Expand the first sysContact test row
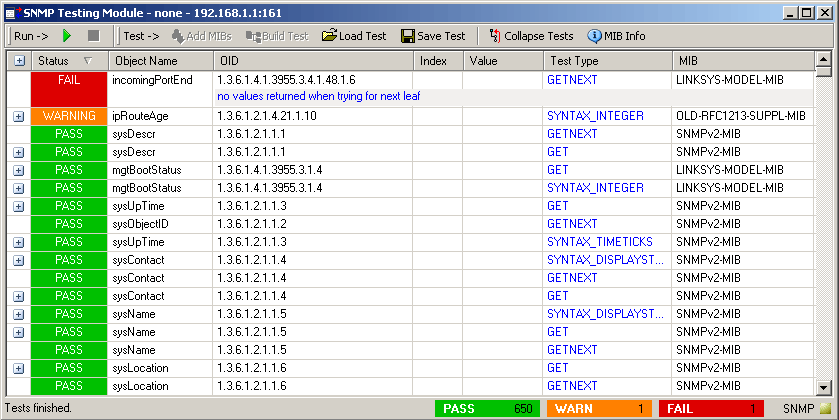 (x=19, y=260)
